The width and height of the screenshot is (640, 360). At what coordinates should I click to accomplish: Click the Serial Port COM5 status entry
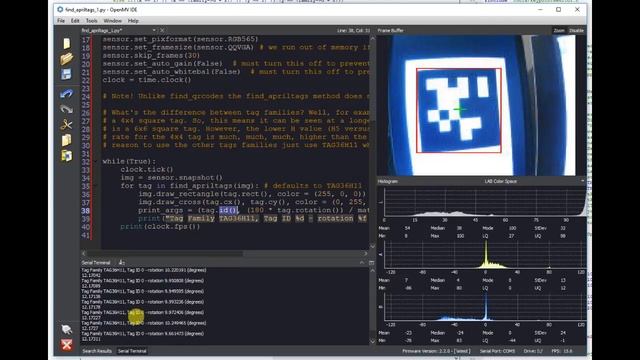coord(497,351)
